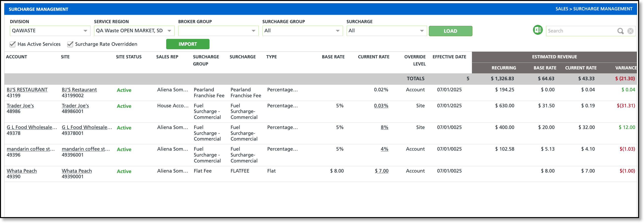Sort by the RECURRING revenue column header
This screenshot has width=644, height=223.
504,68
